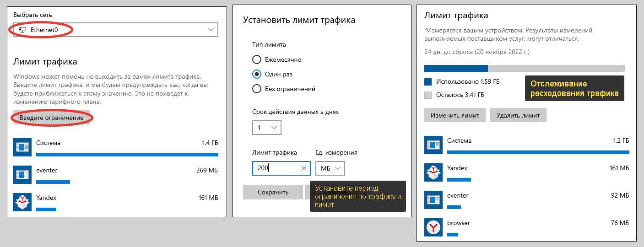
Task: Click the Система app icon in left panel
Action: click(22, 147)
